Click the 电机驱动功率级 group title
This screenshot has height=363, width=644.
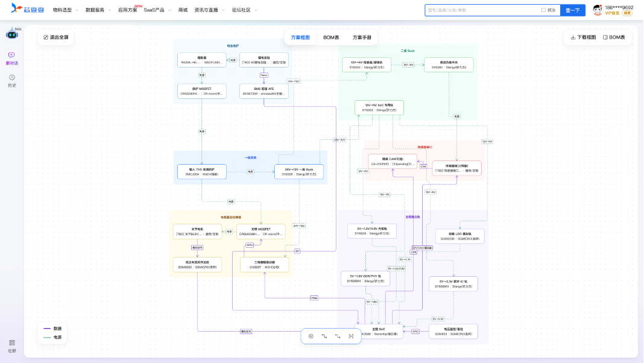point(231,217)
